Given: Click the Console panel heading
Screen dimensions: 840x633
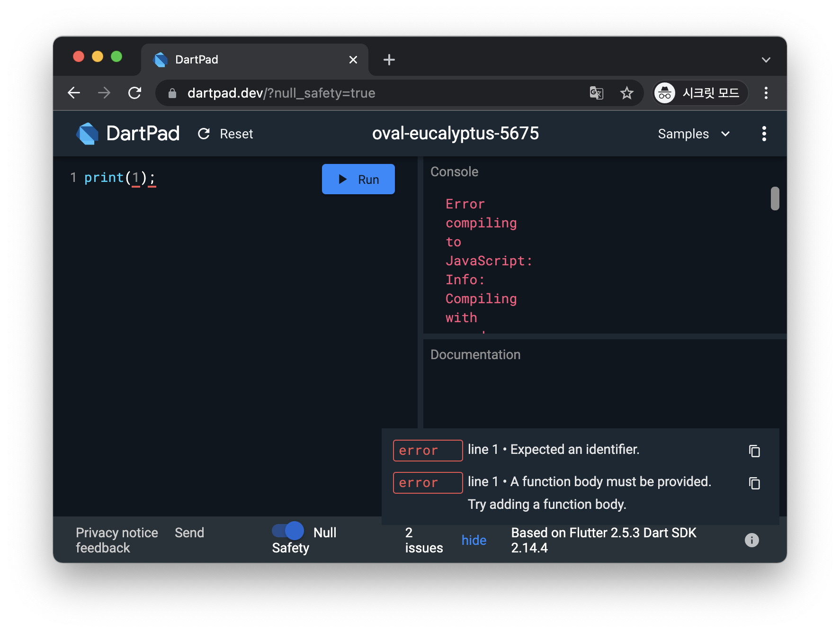Looking at the screenshot, I should click(455, 172).
